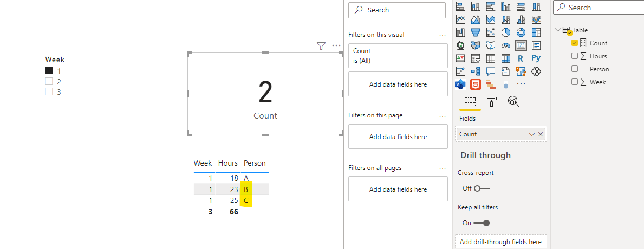Select the Card visual icon
Viewport: 644px width, 249px height.
pyautogui.click(x=521, y=45)
